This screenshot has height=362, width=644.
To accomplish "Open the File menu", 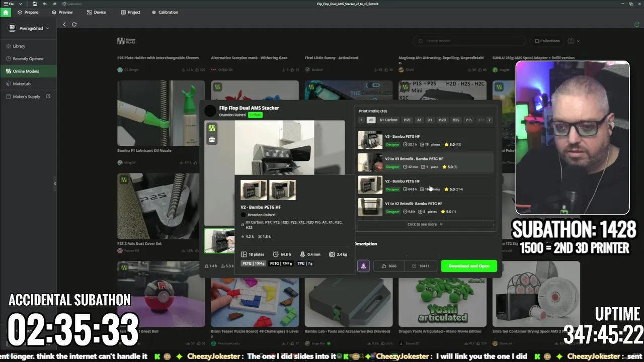I will [x=9, y=4].
